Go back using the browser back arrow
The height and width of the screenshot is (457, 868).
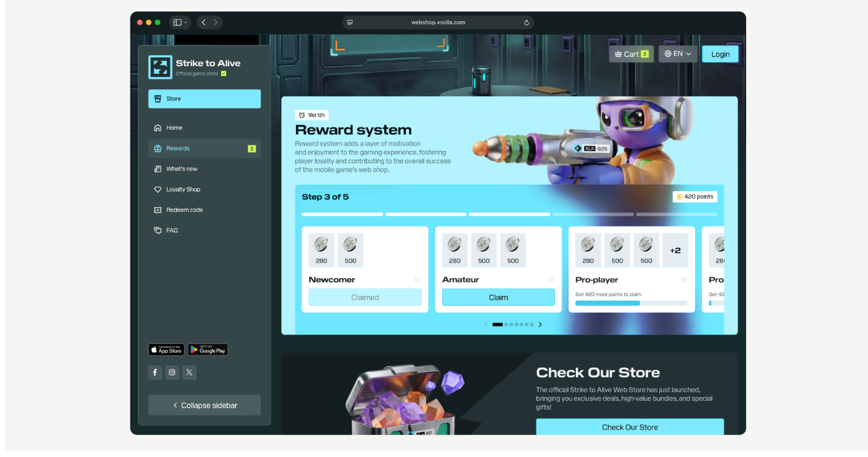(x=204, y=22)
